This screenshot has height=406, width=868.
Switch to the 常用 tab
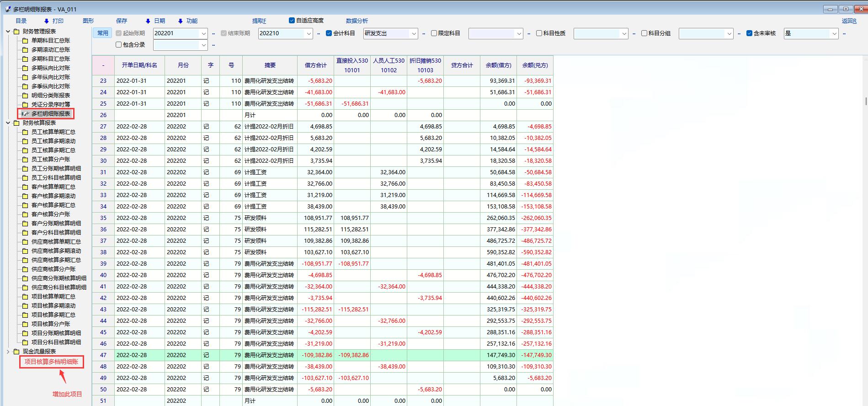point(103,33)
